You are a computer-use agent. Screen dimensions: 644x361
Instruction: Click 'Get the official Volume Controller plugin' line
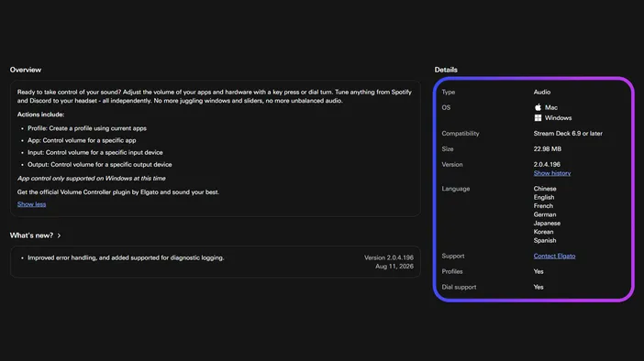pyautogui.click(x=118, y=192)
